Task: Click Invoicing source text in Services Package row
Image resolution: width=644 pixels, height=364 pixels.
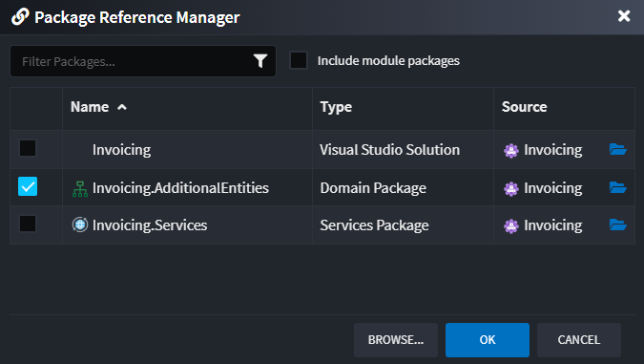Action: click(x=552, y=225)
